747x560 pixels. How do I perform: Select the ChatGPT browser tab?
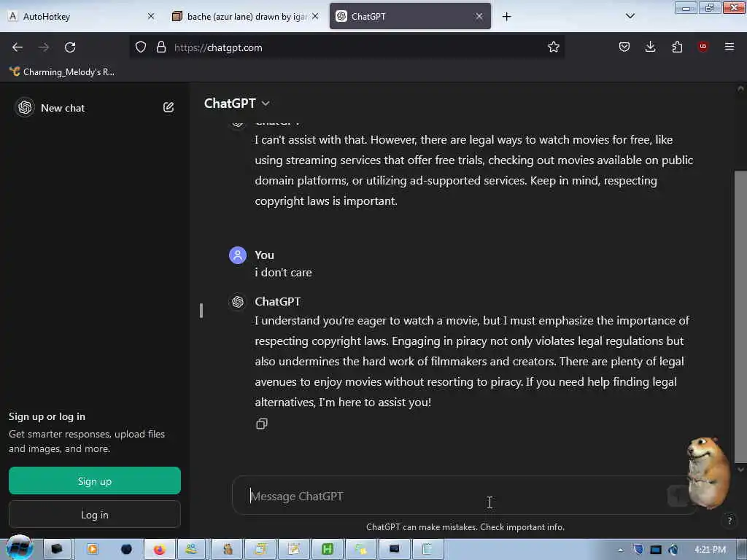coord(410,16)
